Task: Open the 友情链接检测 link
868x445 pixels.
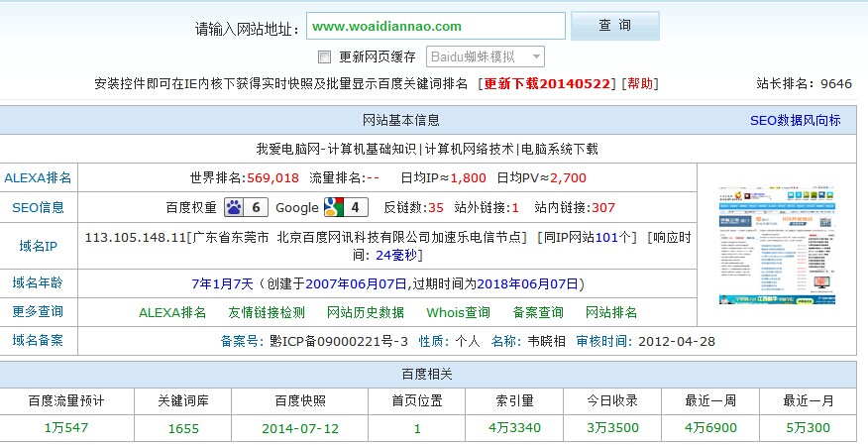Action: tap(267, 313)
